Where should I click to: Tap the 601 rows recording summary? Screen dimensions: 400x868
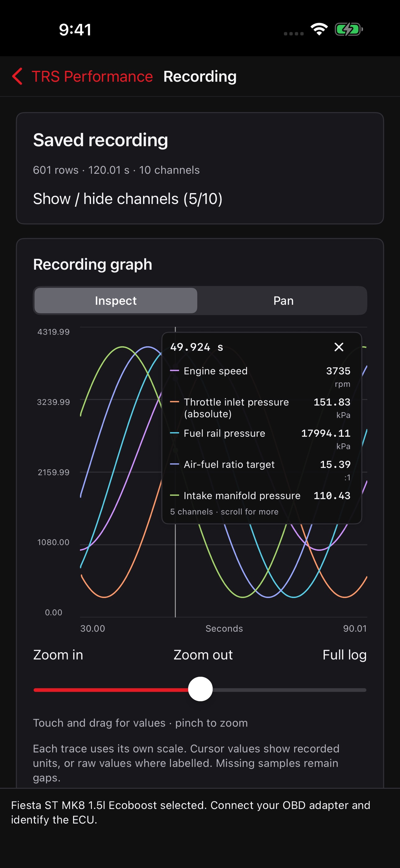click(x=116, y=170)
